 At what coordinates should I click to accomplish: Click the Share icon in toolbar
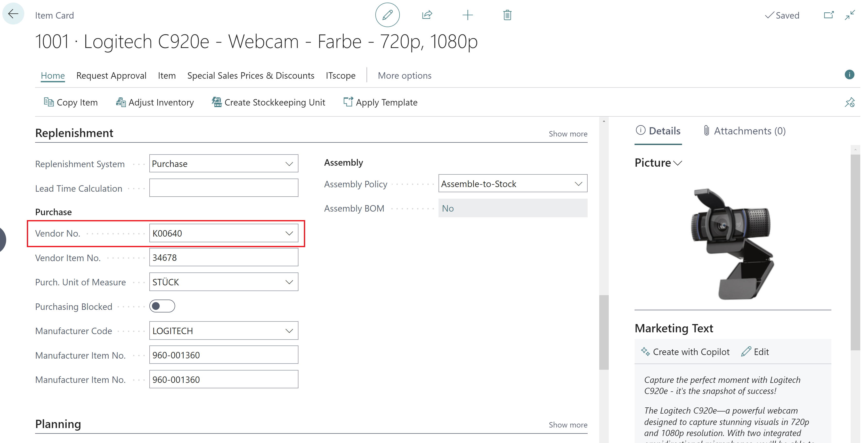click(x=427, y=15)
